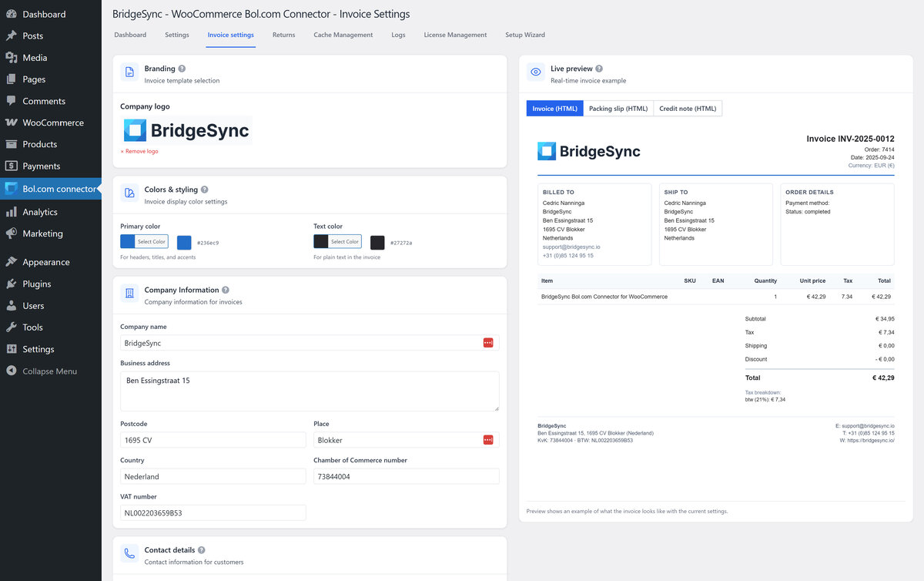This screenshot has height=581, width=924.
Task: Switch preview to Credit note (HTML)
Action: [687, 109]
